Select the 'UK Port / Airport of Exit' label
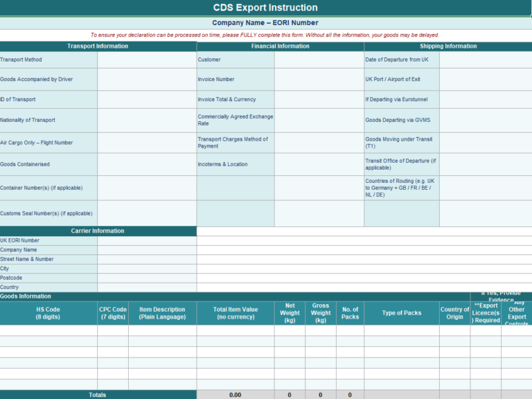The height and width of the screenshot is (399, 532). 393,80
